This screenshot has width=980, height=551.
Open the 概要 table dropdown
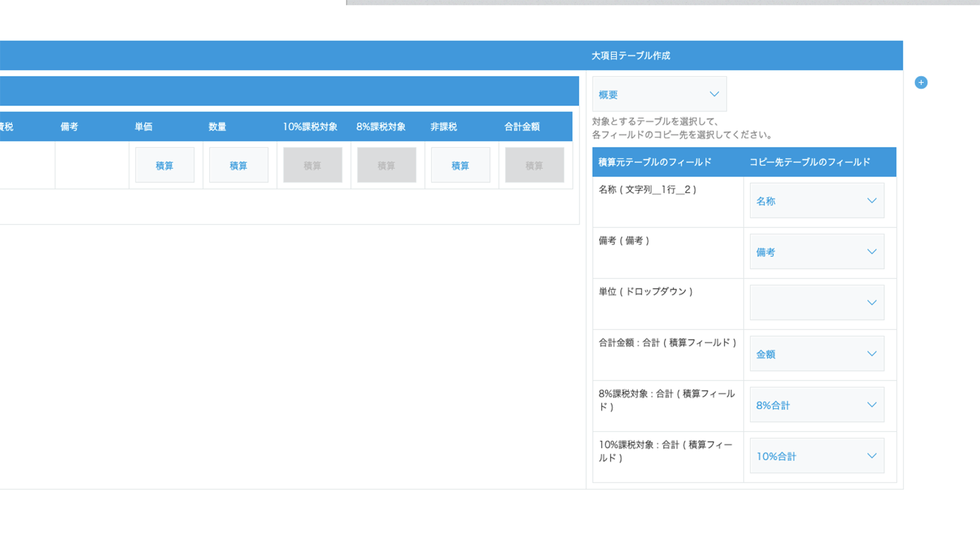coord(659,94)
